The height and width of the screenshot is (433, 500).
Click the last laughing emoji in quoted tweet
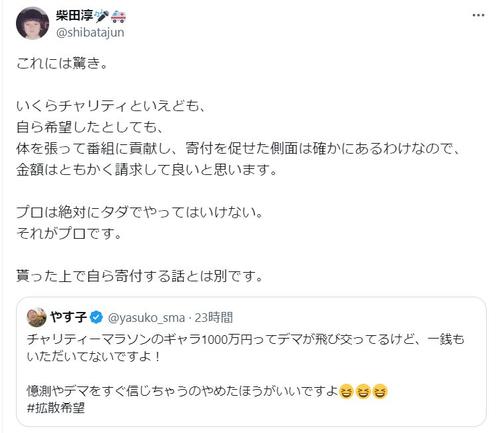[x=380, y=391]
